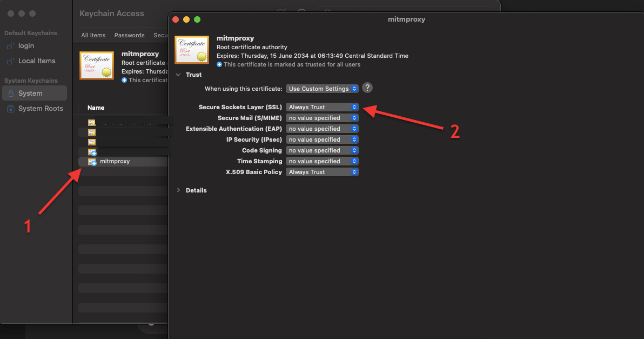Select the Local Items keychain

click(x=35, y=61)
